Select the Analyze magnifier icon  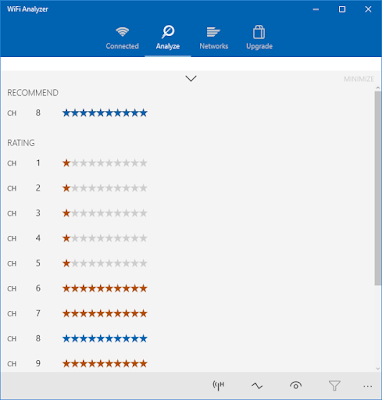pos(168,32)
